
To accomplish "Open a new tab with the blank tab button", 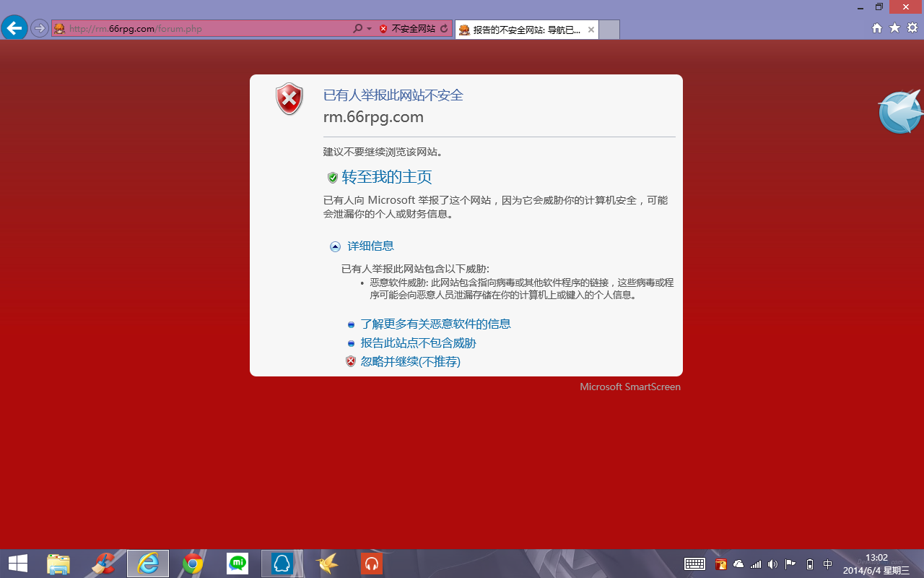I will (x=609, y=30).
